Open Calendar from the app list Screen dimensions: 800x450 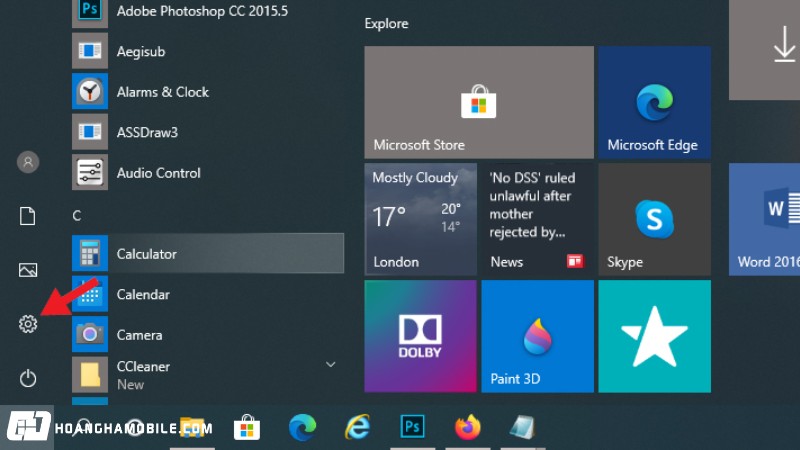(x=143, y=295)
